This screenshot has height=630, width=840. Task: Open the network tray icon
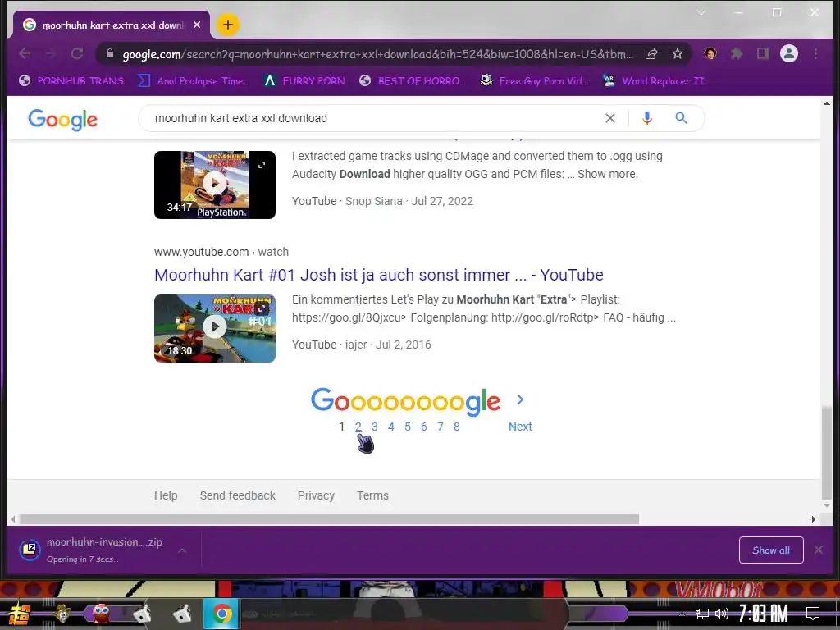coord(702,614)
